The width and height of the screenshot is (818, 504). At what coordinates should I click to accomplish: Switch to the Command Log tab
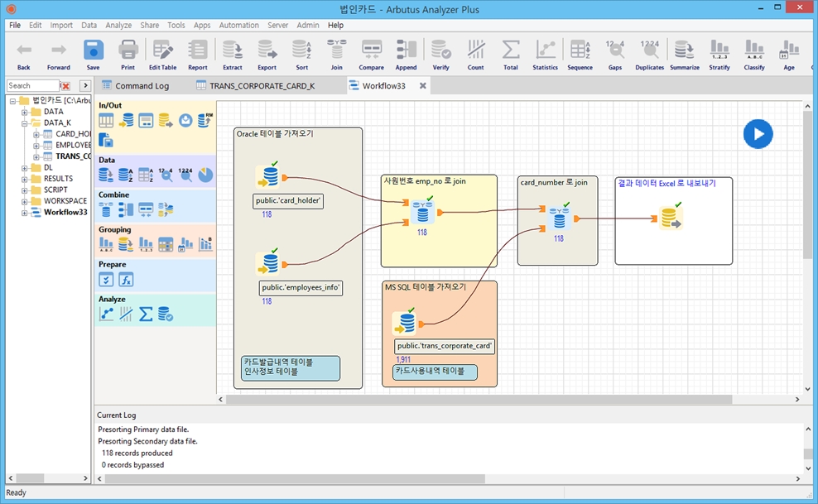[136, 85]
